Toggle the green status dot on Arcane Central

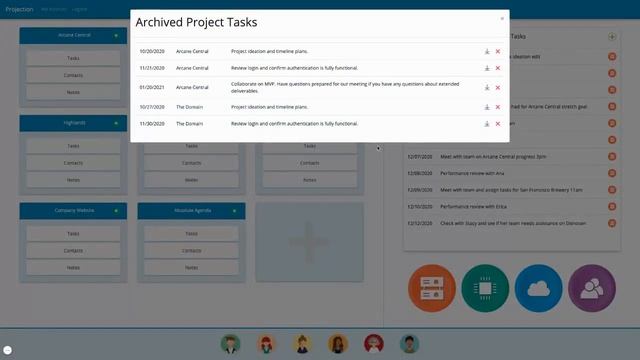coord(116,36)
